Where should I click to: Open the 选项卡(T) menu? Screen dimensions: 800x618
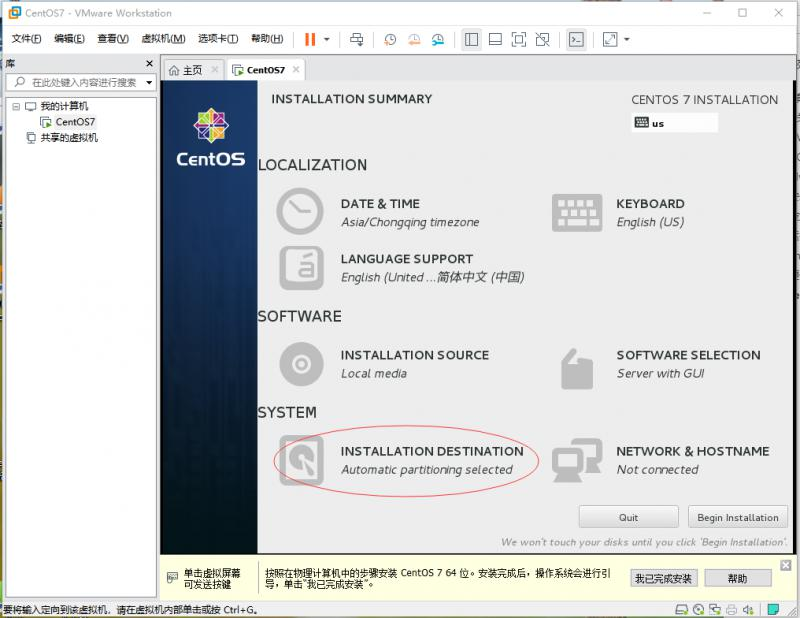[x=218, y=39]
